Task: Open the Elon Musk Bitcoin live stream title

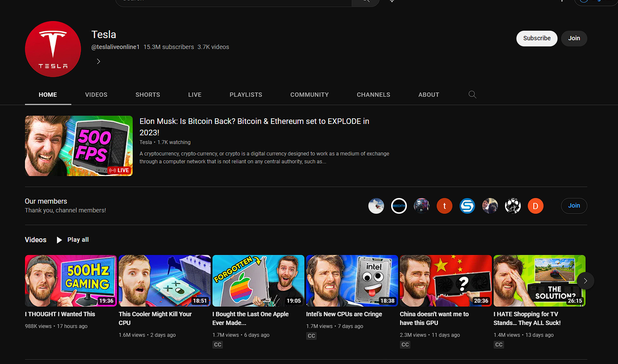Action: [x=254, y=127]
